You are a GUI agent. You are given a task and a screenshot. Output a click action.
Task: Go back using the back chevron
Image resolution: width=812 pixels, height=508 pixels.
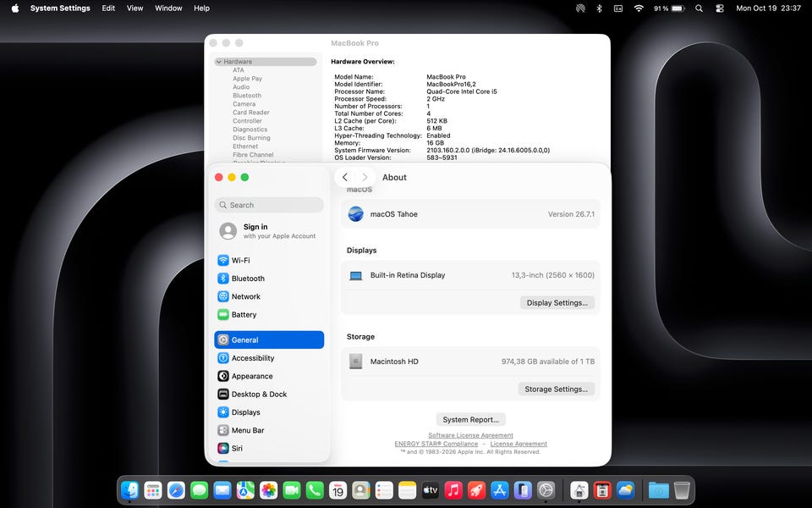point(345,177)
